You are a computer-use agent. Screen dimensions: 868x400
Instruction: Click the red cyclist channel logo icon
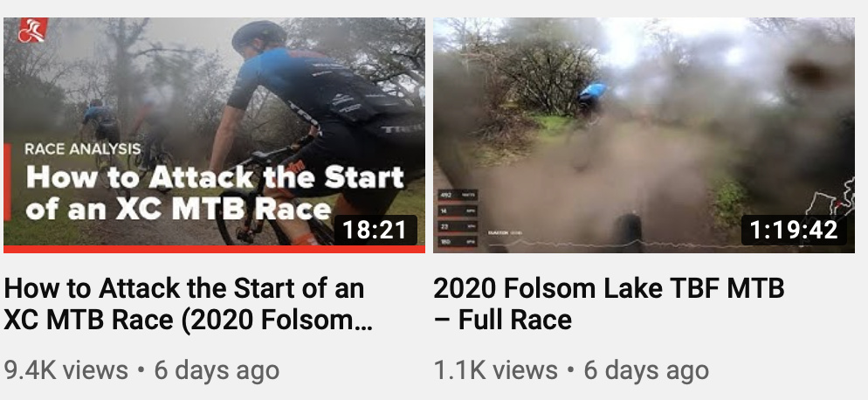(32, 30)
